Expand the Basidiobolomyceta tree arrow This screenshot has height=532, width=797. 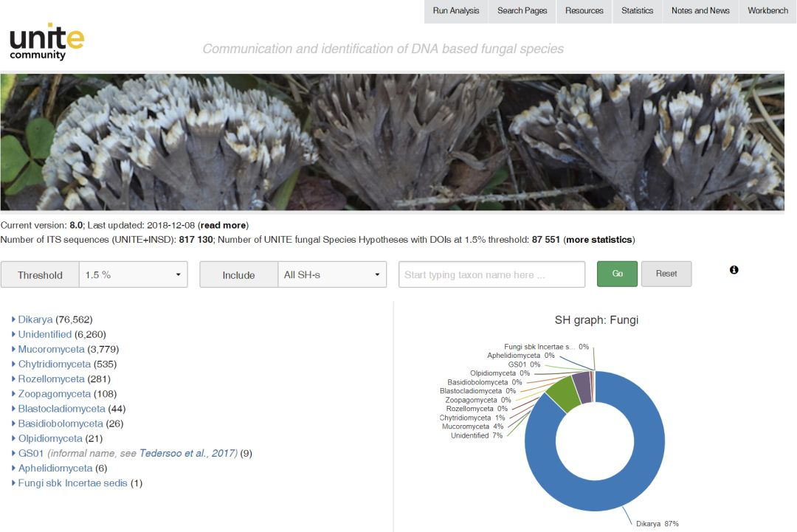[13, 424]
